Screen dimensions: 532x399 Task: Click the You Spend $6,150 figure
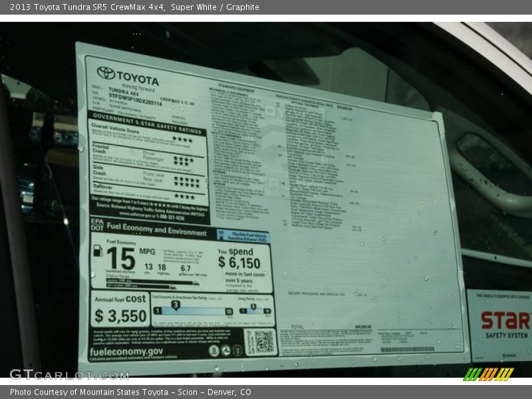[239, 261]
